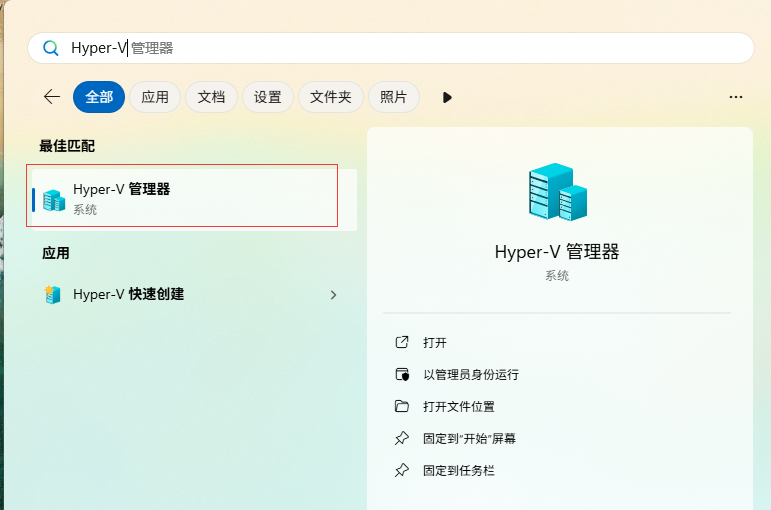The width and height of the screenshot is (771, 510).
Task: Show more filter categories with play arrow
Action: (447, 97)
